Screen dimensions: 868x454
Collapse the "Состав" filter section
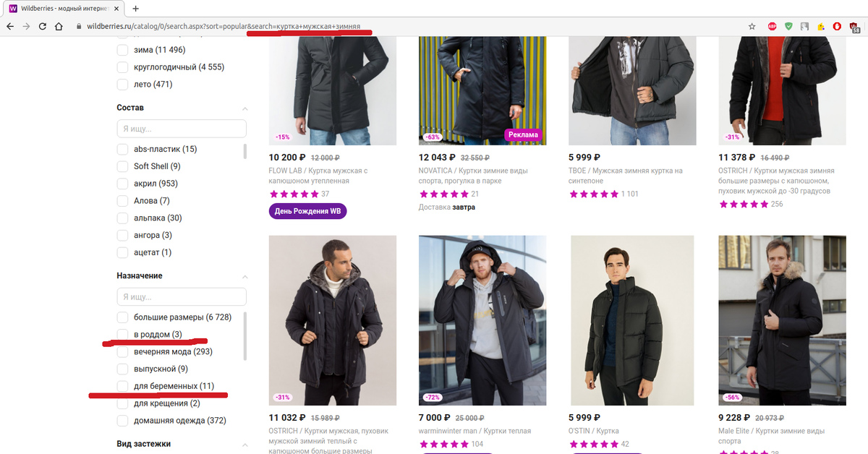pyautogui.click(x=244, y=108)
